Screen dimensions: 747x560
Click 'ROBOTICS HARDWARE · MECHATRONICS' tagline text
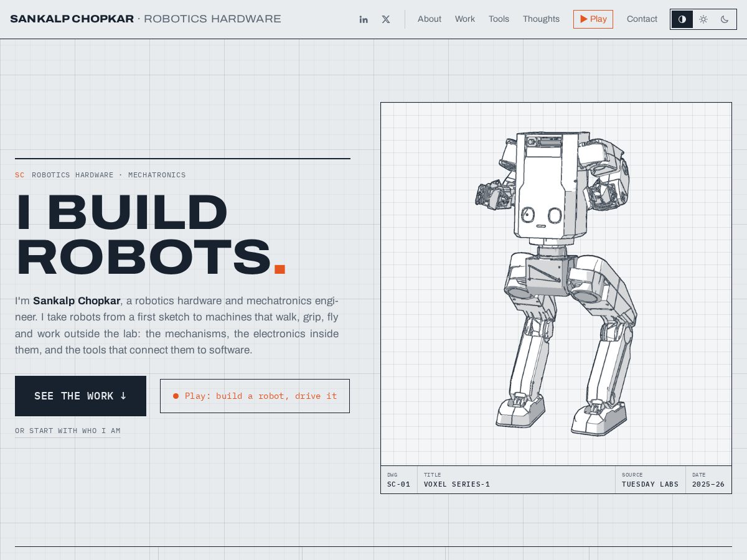[x=109, y=175]
